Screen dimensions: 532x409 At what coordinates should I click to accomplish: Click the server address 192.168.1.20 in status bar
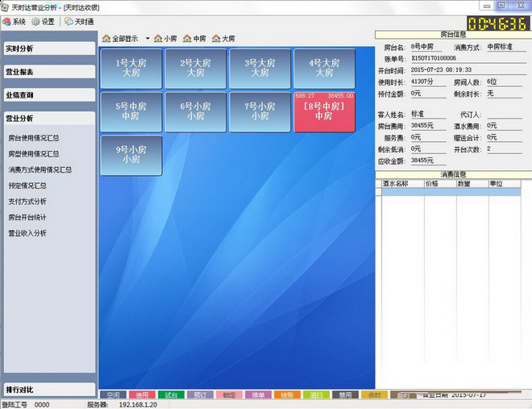[138, 405]
